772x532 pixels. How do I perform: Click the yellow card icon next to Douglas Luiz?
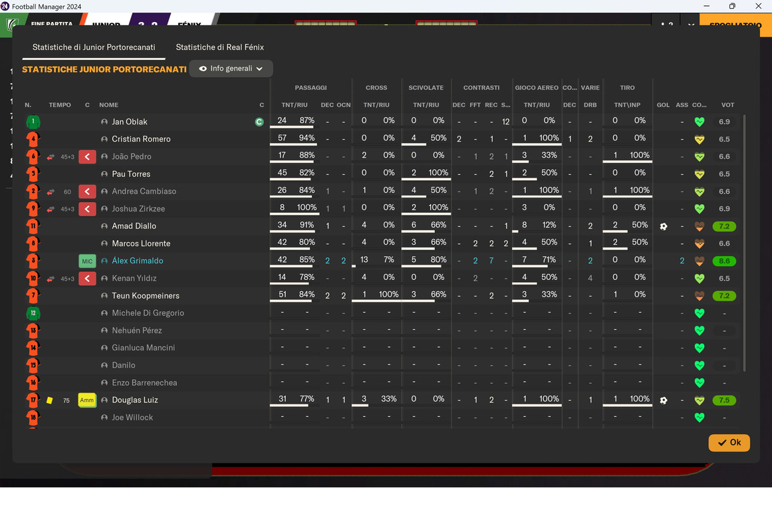(50, 400)
